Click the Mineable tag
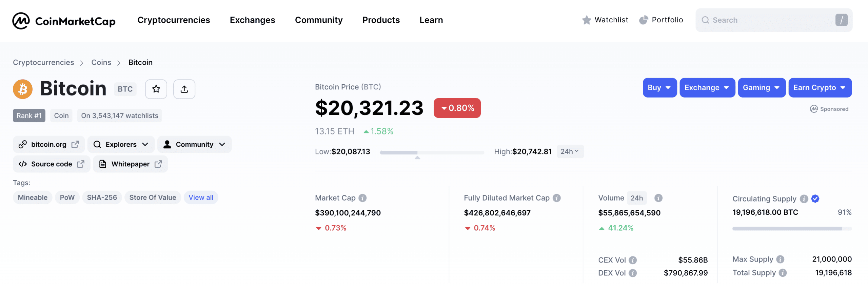Viewport: 868px width, 293px height. [x=33, y=197]
